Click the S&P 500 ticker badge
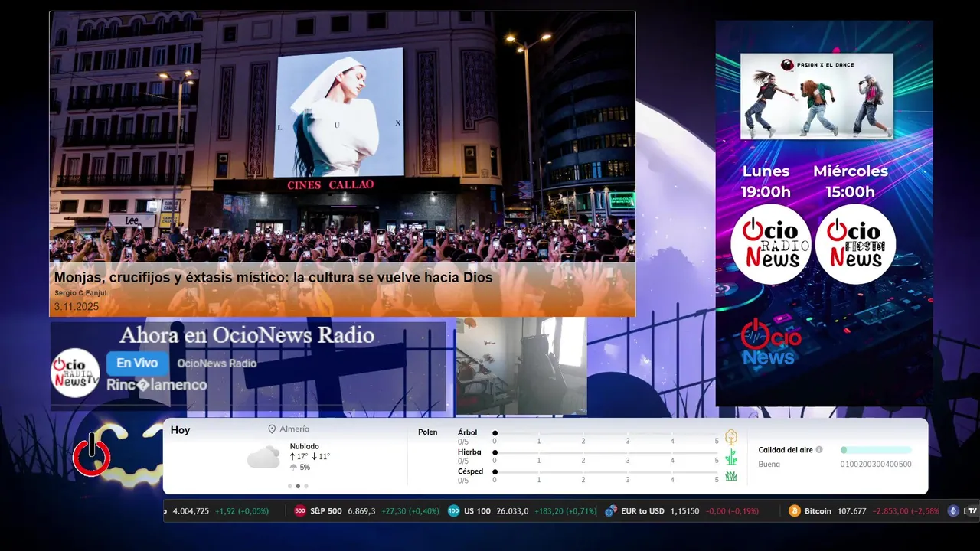This screenshot has width=980, height=551. click(x=300, y=511)
